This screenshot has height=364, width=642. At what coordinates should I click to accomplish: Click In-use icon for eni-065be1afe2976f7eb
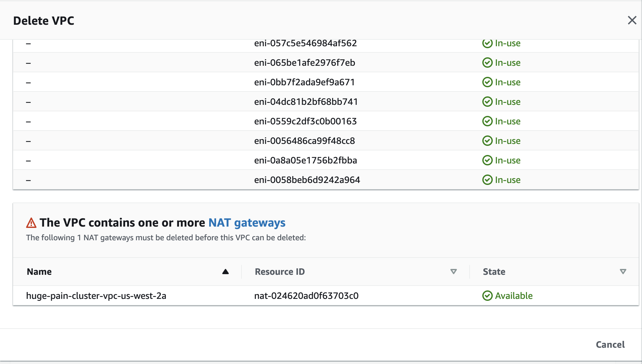(x=487, y=63)
